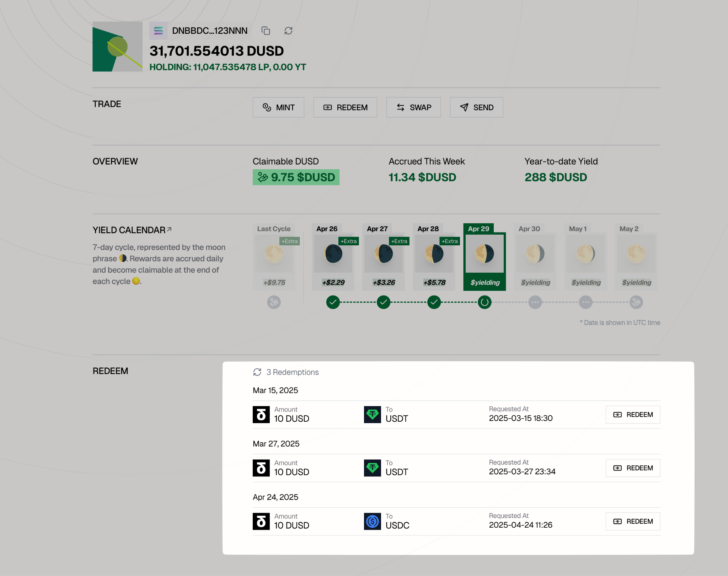This screenshot has width=728, height=576.
Task: Open the Yield Calendar external link
Action: tap(169, 229)
